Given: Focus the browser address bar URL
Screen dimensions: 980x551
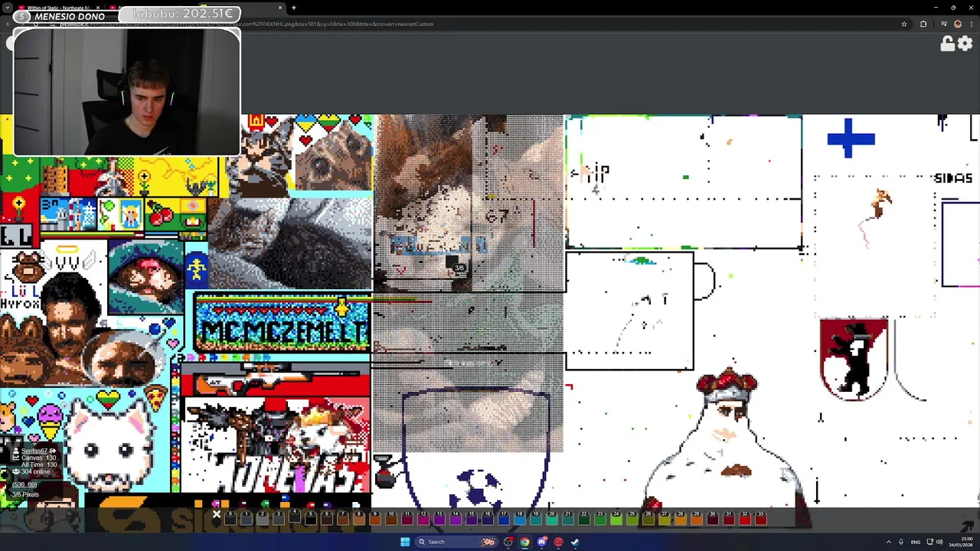Looking at the screenshot, I should pos(459,24).
